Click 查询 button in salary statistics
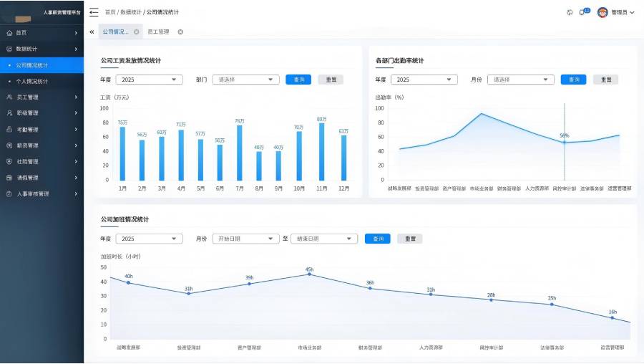644x364 pixels. coord(298,80)
